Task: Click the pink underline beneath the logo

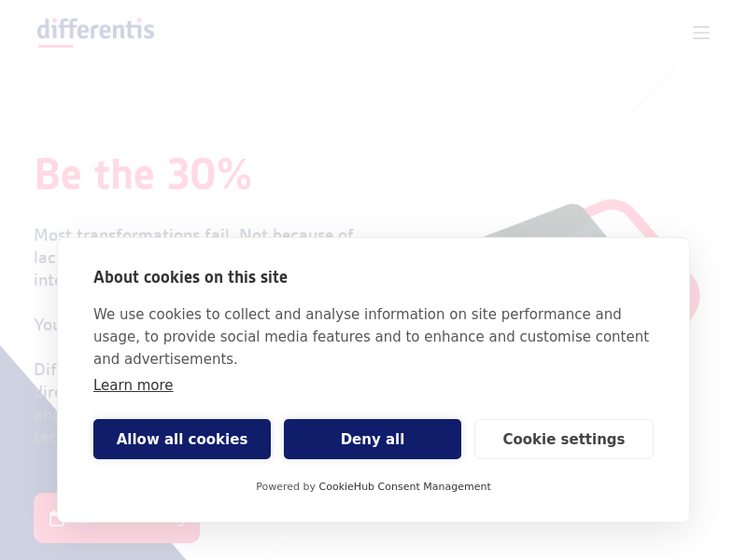Action: pos(55,46)
